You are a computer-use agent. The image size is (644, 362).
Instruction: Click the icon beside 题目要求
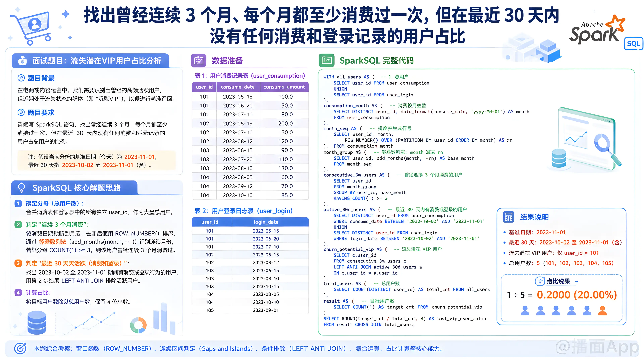pos(21,112)
